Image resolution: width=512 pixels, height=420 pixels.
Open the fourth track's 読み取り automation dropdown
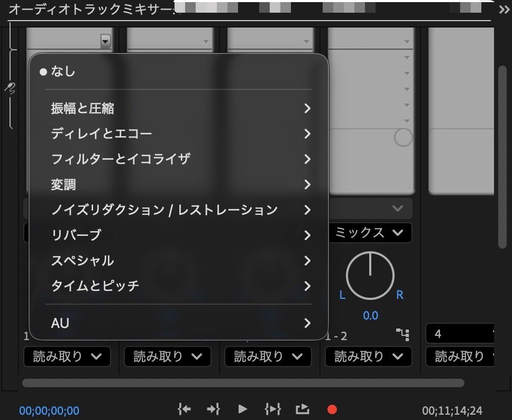click(369, 357)
